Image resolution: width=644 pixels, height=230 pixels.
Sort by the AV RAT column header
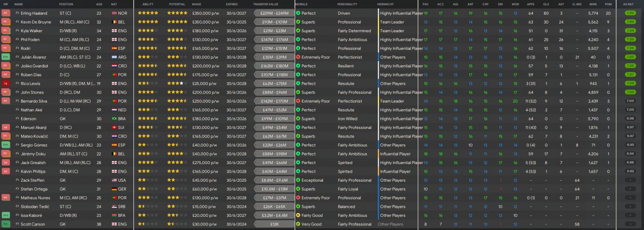[x=628, y=4]
